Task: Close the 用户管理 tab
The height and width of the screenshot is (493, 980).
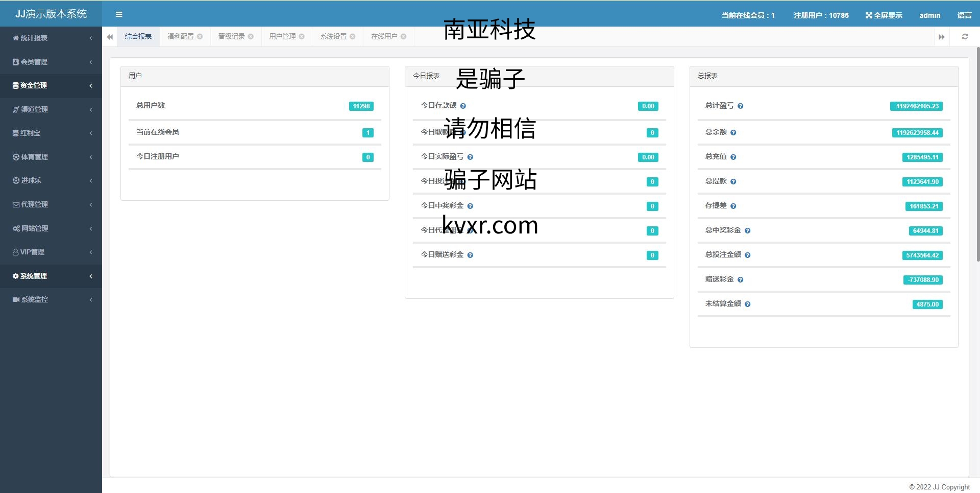Action: 302,36
